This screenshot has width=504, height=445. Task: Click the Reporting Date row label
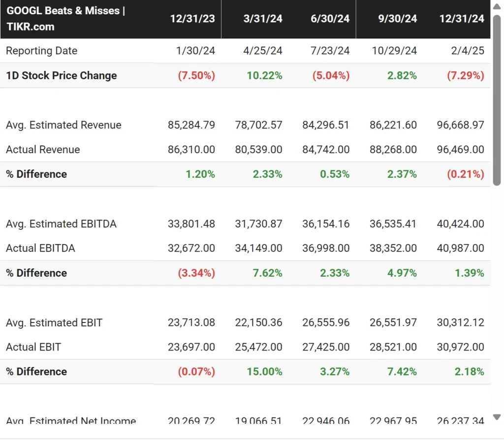(42, 51)
